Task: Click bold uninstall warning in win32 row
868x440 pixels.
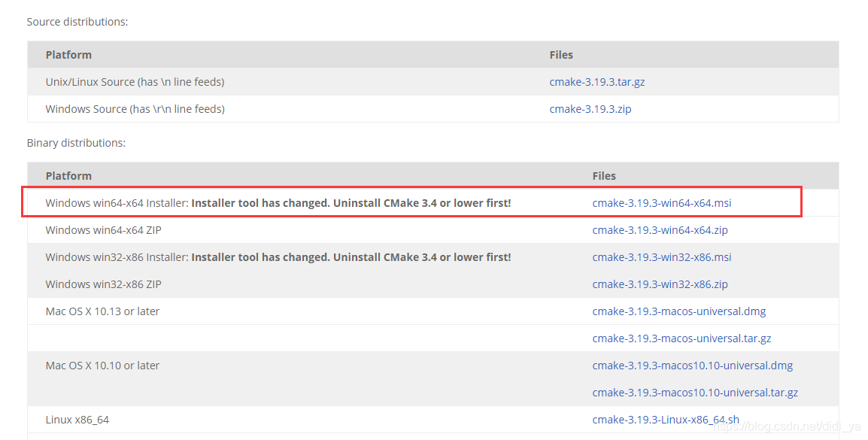Action: point(351,257)
